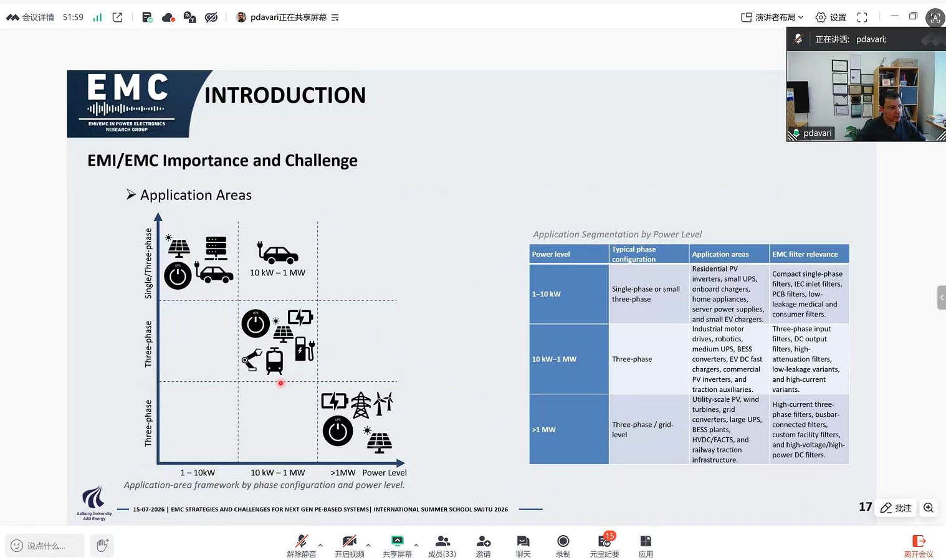The width and height of the screenshot is (946, 560).
Task: Click the pdavari name label on video
Action: point(817,133)
